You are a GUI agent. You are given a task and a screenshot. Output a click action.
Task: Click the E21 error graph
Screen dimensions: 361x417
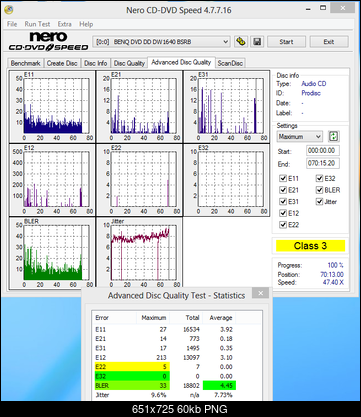point(139,106)
